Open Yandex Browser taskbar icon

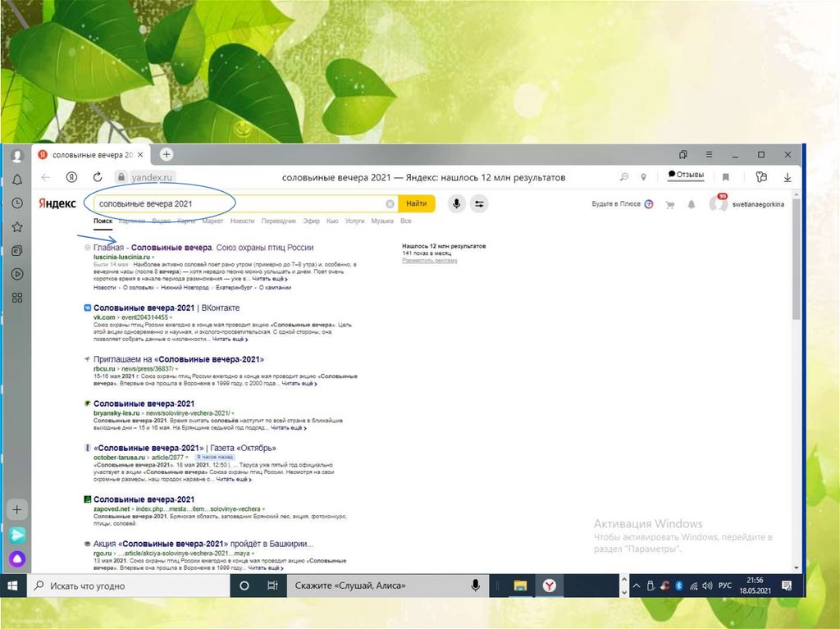click(549, 586)
